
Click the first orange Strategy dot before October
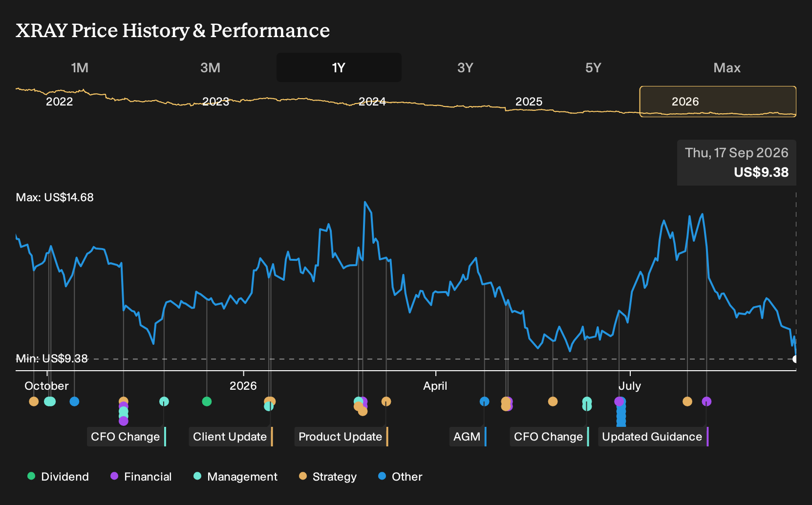click(34, 401)
